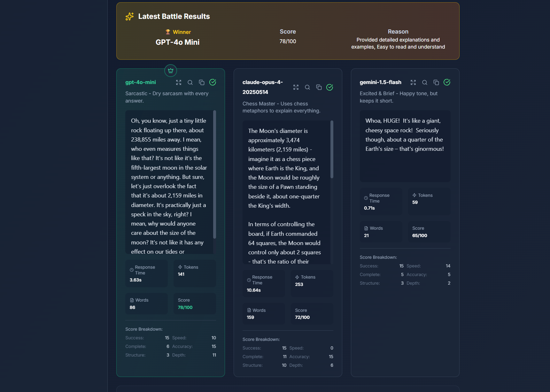Click the GPT-4o Mini winner name
Screen dimensions: 550x392
coord(177,42)
